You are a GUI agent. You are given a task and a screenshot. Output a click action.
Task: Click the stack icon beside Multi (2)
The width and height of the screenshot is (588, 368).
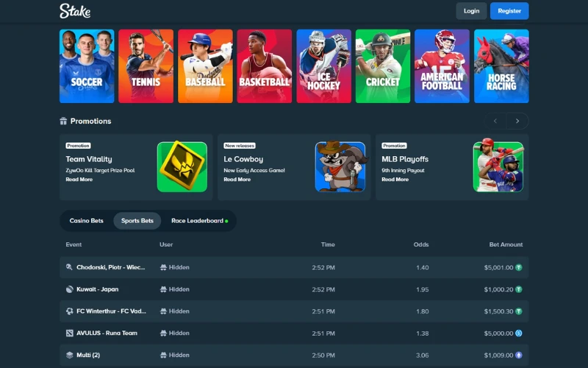click(69, 355)
